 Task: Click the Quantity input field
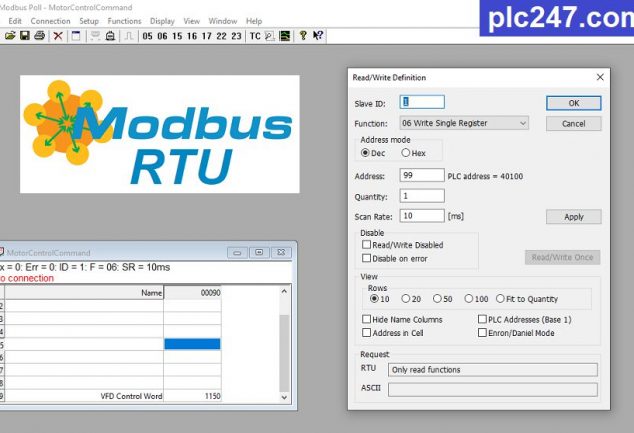[422, 196]
